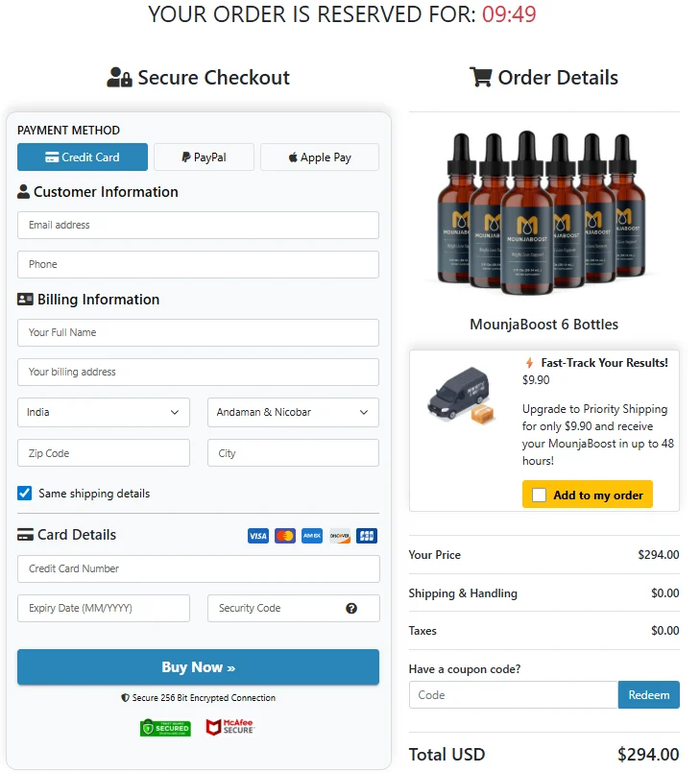Viewport: 700px width, 773px height.
Task: Open the India country dropdown
Action: 103,412
